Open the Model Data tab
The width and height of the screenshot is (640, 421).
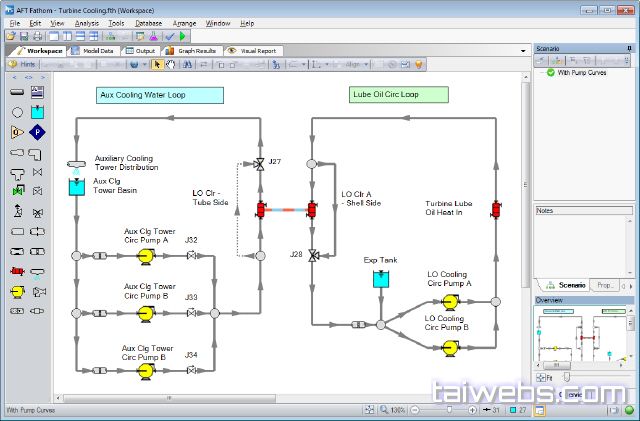95,49
